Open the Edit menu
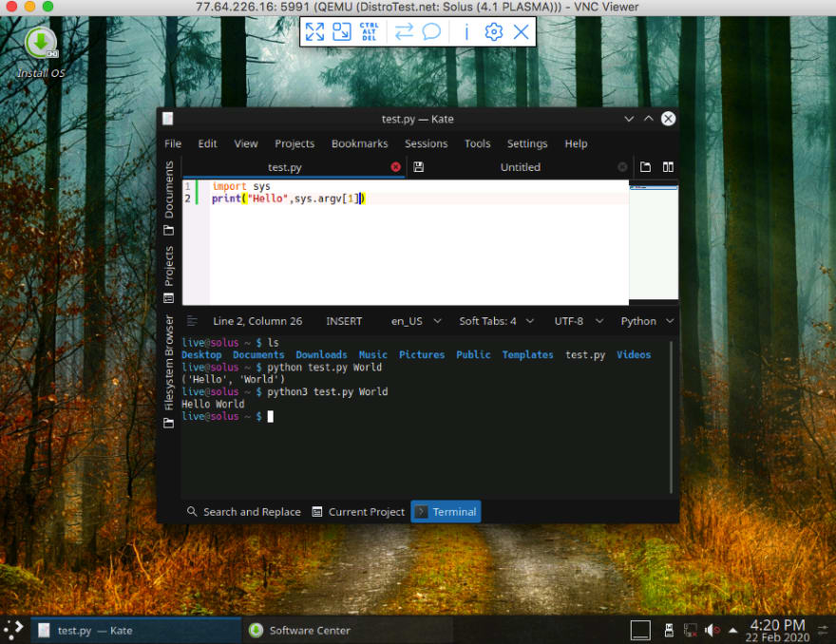 tap(207, 143)
